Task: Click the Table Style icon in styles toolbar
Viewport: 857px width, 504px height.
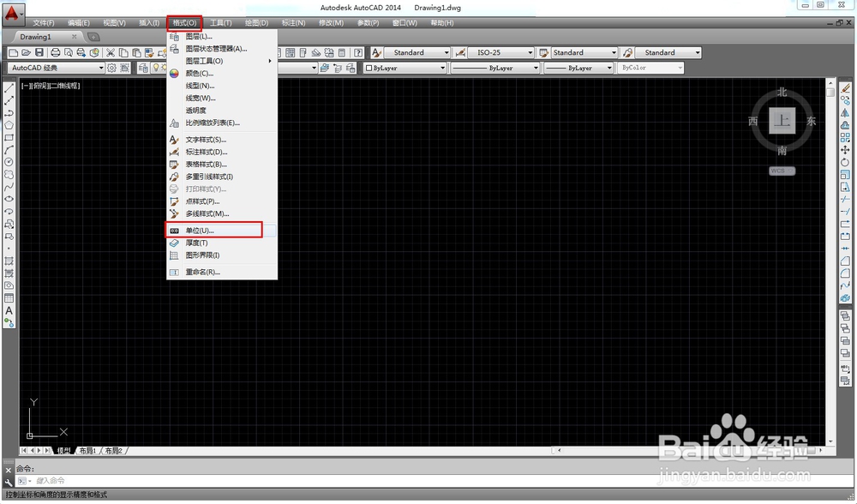Action: [544, 52]
